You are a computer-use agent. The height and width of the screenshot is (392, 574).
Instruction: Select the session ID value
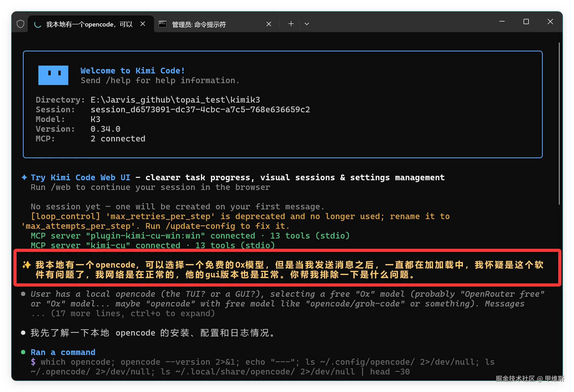tap(200, 109)
